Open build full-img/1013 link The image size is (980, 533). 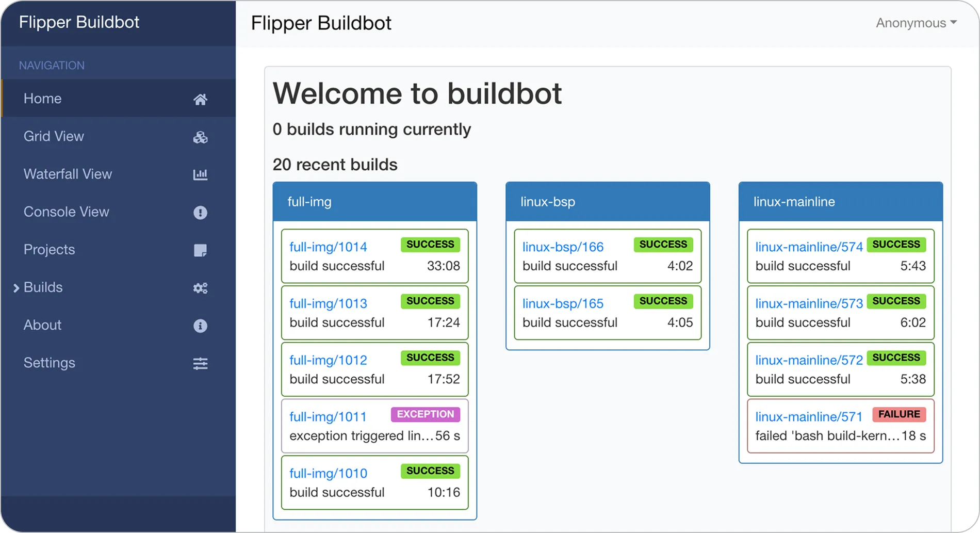tap(328, 303)
